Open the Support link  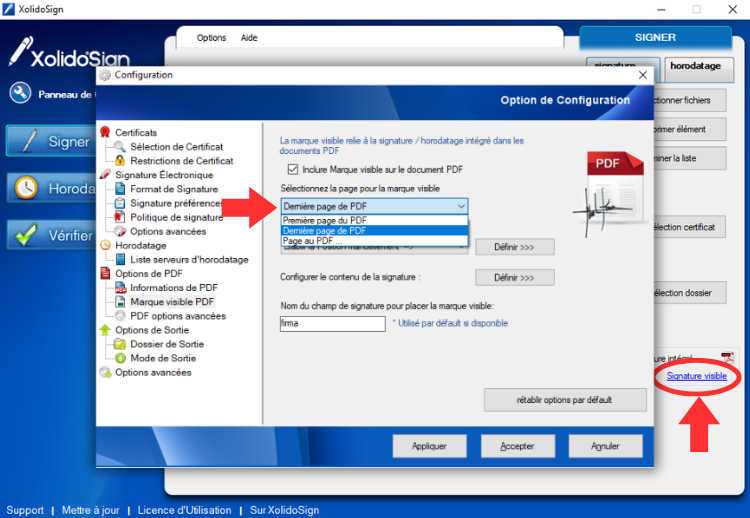click(x=25, y=510)
